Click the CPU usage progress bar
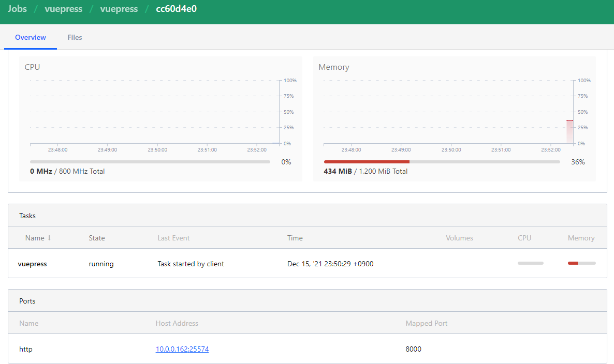614x364 pixels. [x=150, y=162]
